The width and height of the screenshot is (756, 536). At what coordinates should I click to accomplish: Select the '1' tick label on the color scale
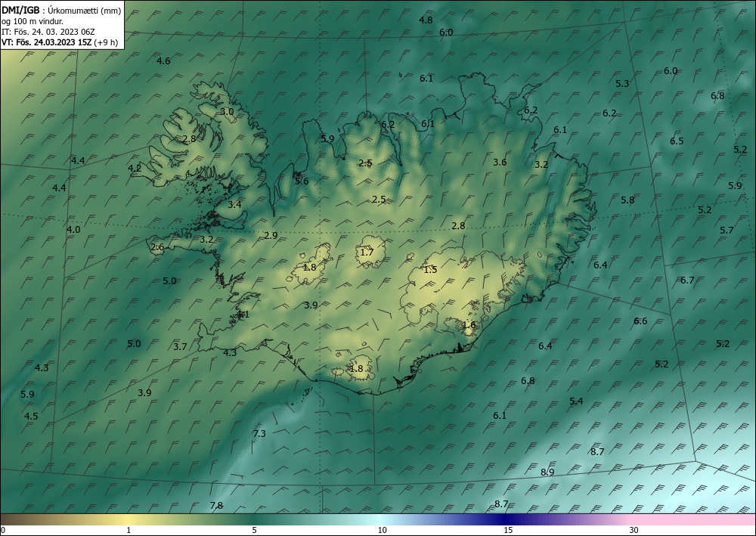coord(129,531)
